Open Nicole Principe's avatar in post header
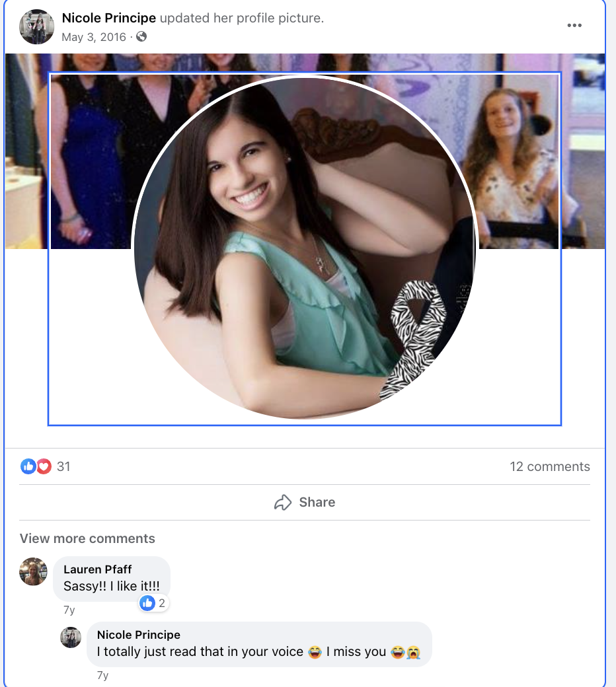Viewport: 616px width, 687px height. 37,26
